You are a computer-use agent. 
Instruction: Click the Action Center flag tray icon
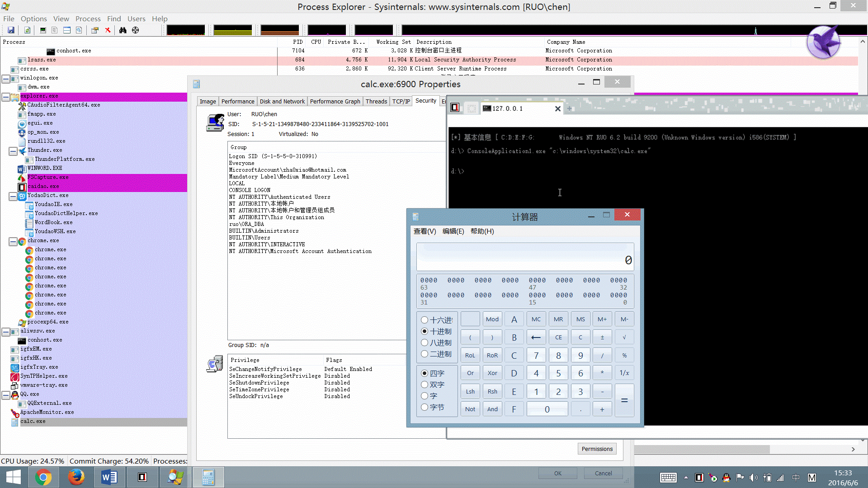740,478
